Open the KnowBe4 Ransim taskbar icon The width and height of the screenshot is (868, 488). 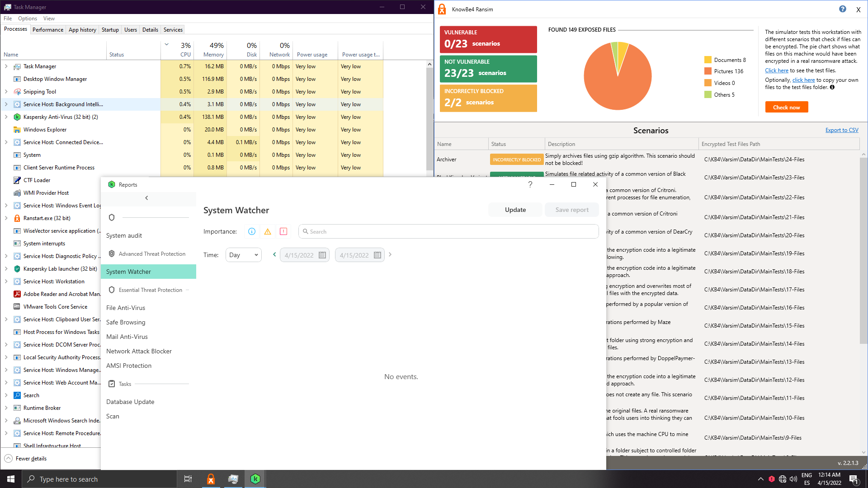tap(211, 479)
